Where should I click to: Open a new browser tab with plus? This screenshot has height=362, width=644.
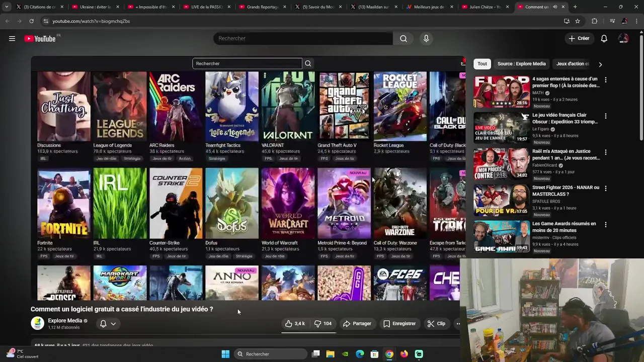(575, 7)
